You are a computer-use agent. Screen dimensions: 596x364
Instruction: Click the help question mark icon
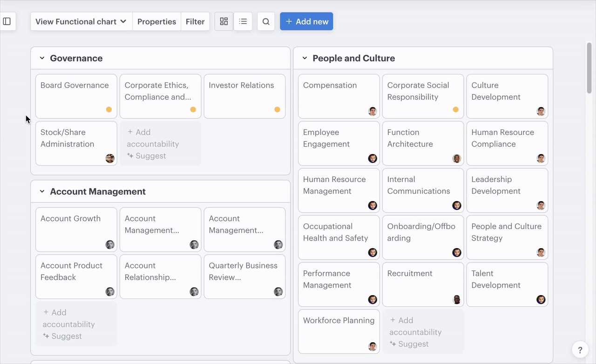[580, 350]
